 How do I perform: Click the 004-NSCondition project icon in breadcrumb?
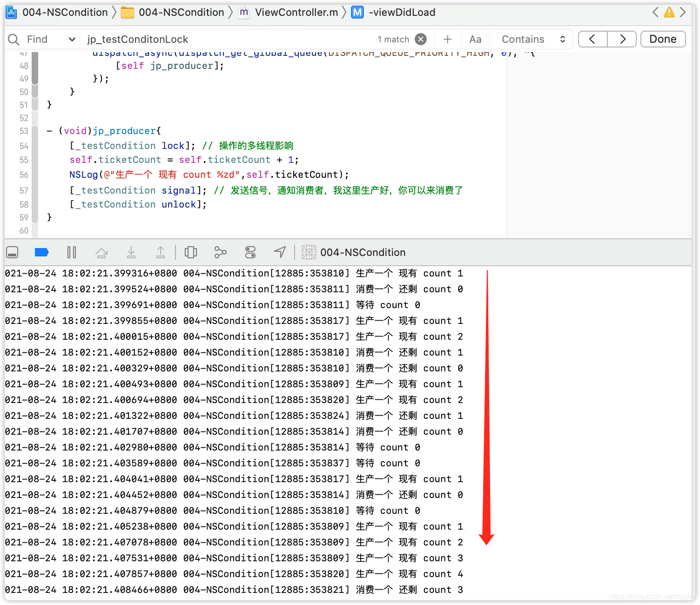[11, 13]
